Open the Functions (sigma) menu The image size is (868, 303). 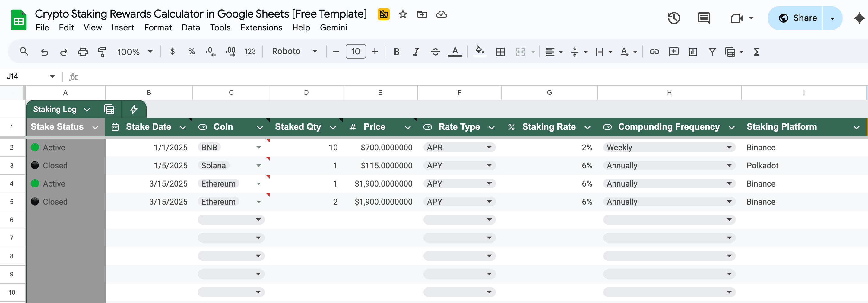pos(756,52)
